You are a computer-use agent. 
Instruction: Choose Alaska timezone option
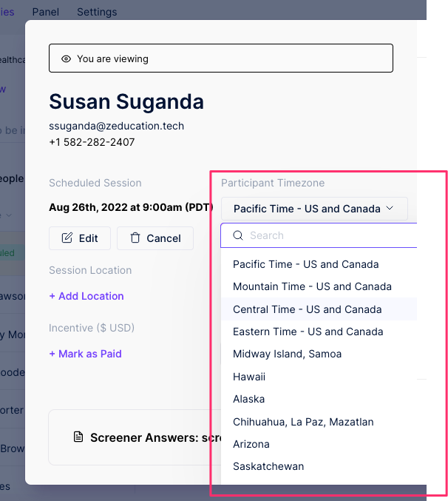(249, 399)
